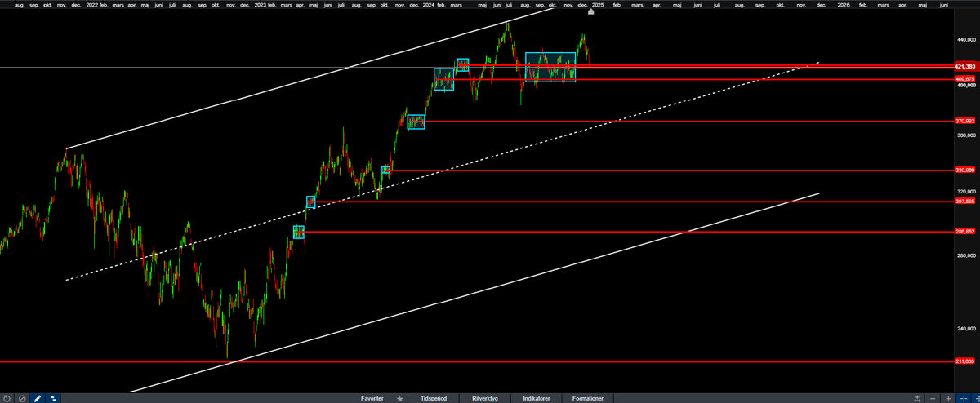
Task: Click the star favorites icon
Action: [399, 398]
